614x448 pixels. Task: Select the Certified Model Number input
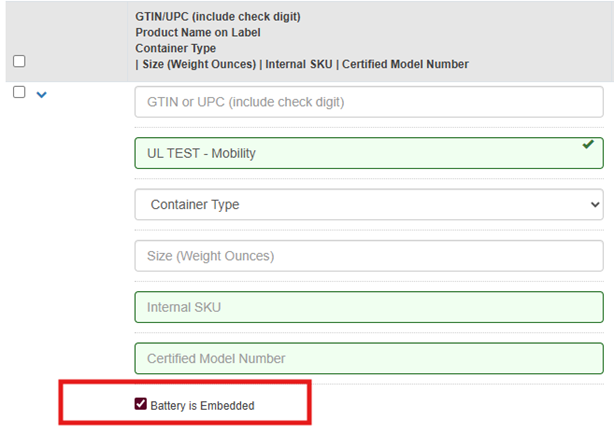(368, 358)
